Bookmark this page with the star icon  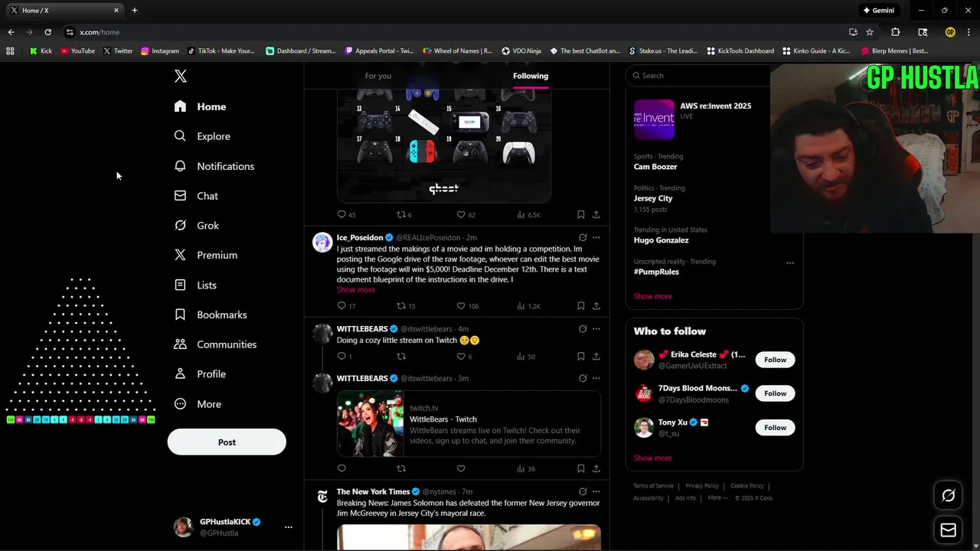[870, 32]
